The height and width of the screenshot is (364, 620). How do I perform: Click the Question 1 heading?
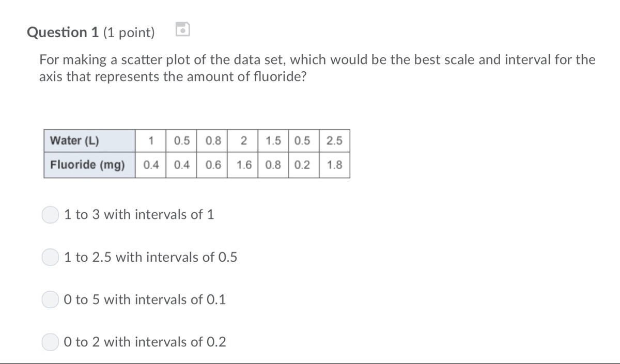point(63,33)
